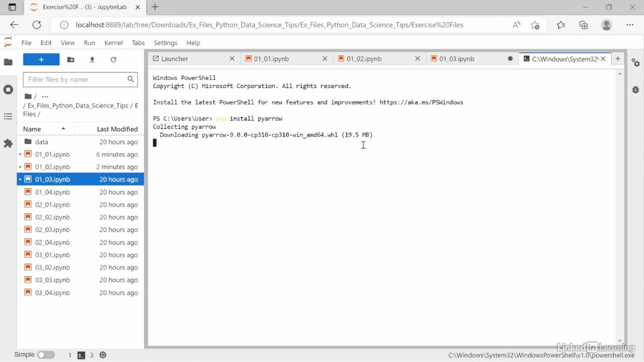The width and height of the screenshot is (644, 362).
Task: Click terminal link https://aka.ms/PSWindows
Action: 421,102
